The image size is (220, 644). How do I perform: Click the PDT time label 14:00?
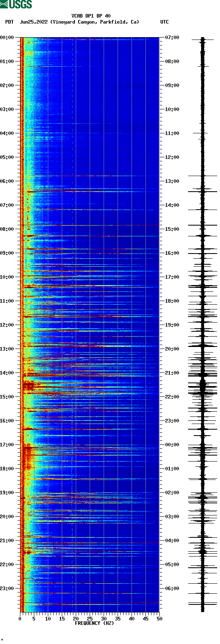coord(7,373)
